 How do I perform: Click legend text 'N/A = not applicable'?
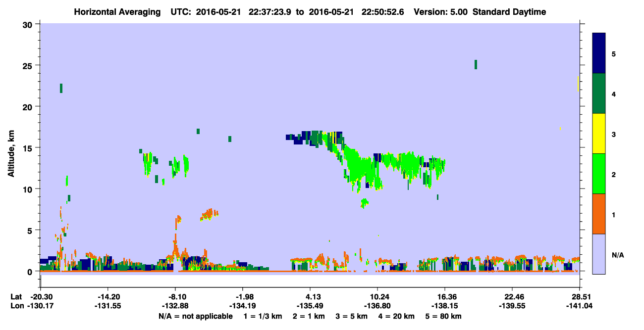click(195, 316)
